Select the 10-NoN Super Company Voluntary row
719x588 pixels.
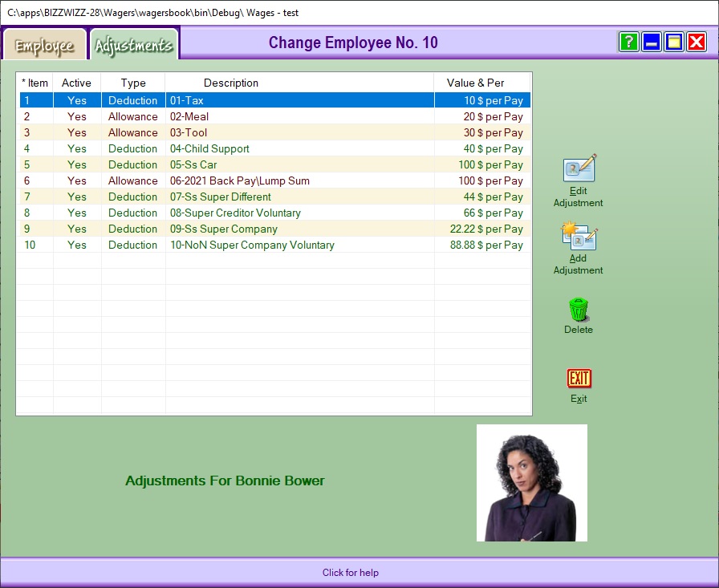[x=275, y=245]
